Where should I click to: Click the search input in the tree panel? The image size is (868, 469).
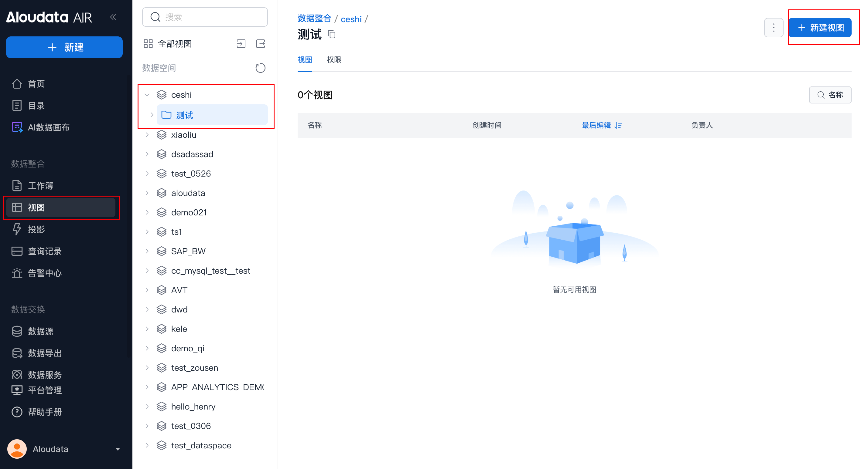click(x=205, y=17)
